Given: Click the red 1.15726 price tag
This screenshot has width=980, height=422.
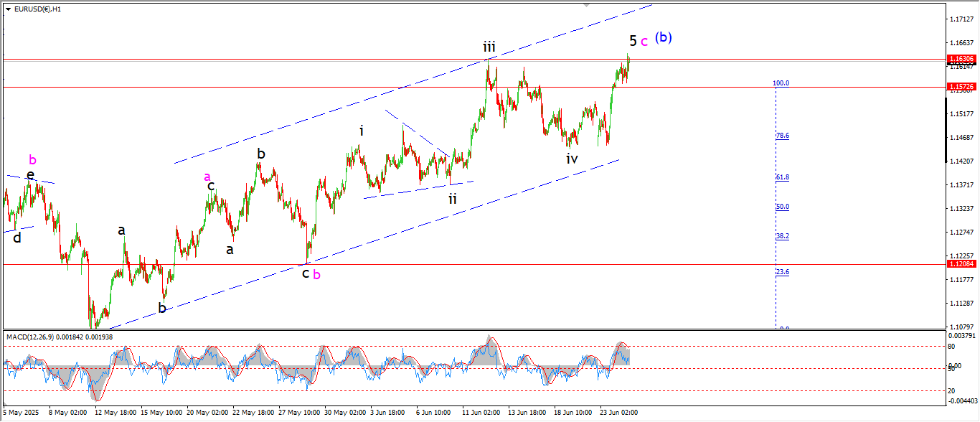Looking at the screenshot, I should [961, 87].
